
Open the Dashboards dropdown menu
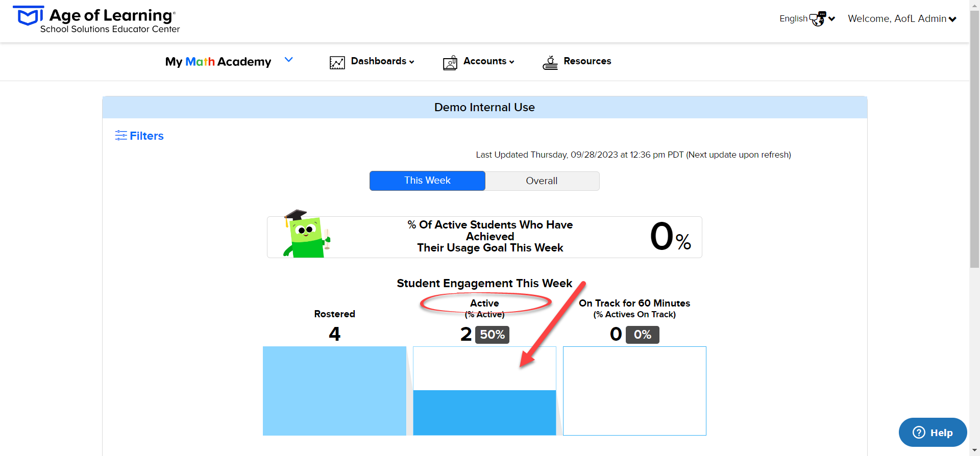point(382,61)
